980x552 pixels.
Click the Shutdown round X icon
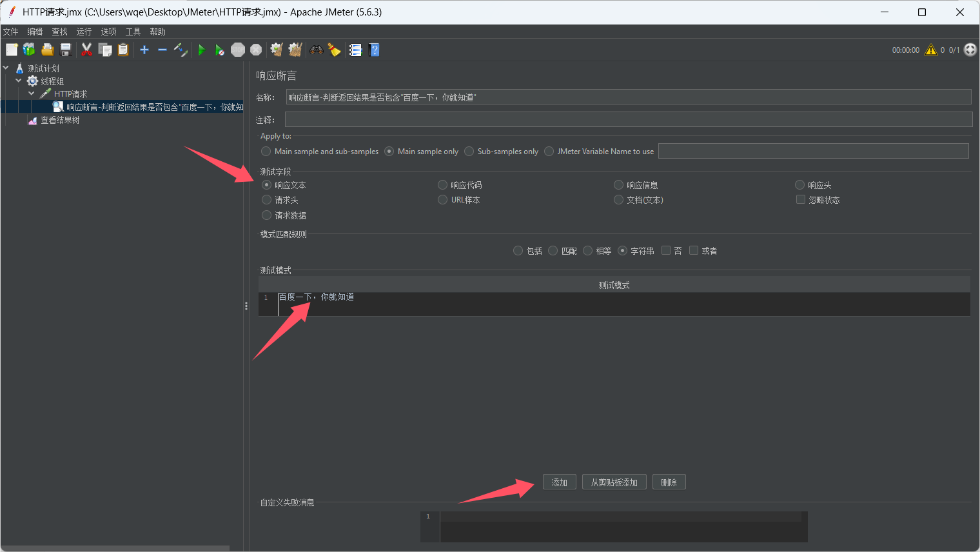(x=256, y=50)
